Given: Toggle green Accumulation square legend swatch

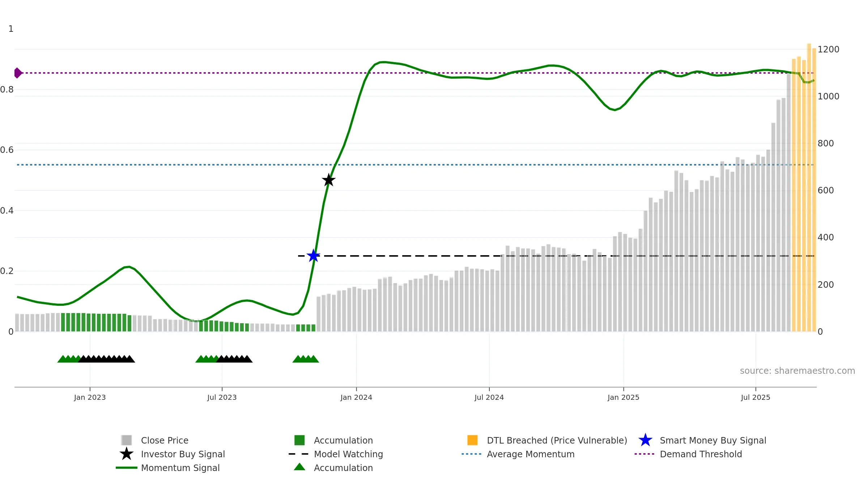Looking at the screenshot, I should (x=299, y=440).
